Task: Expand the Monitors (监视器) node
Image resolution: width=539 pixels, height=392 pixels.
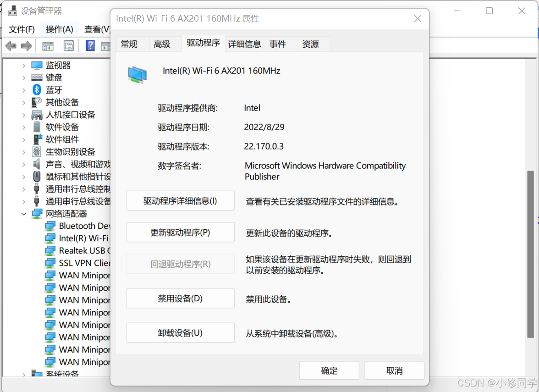Action: click(23, 65)
